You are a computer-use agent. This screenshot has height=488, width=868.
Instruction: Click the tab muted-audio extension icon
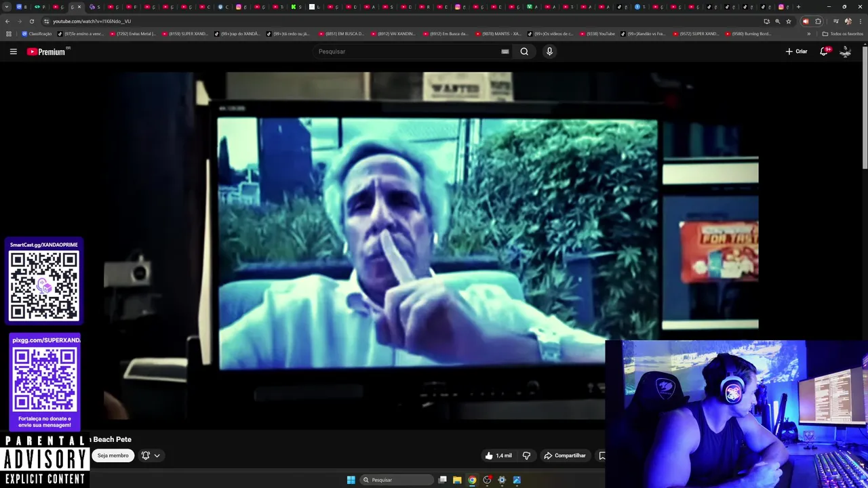point(806,21)
